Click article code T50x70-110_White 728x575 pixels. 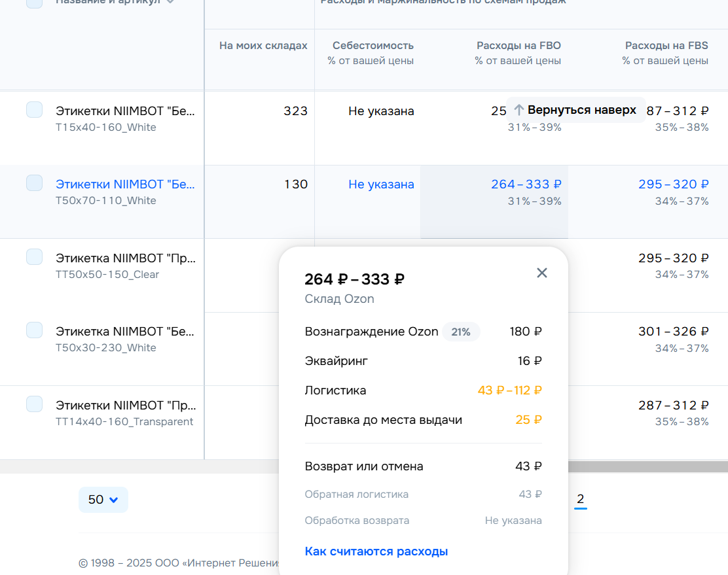click(x=106, y=200)
